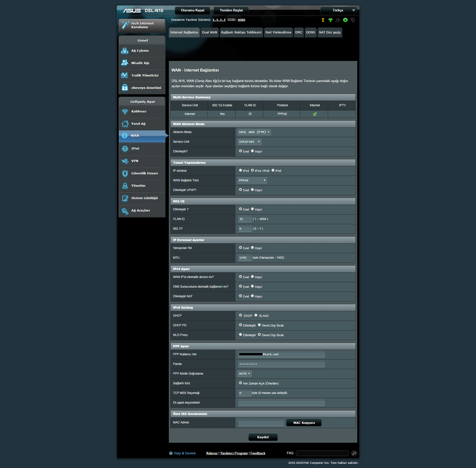Viewport: 476px width, 468px height.
Task: Click the MAC Kopyası button
Action: [304, 423]
